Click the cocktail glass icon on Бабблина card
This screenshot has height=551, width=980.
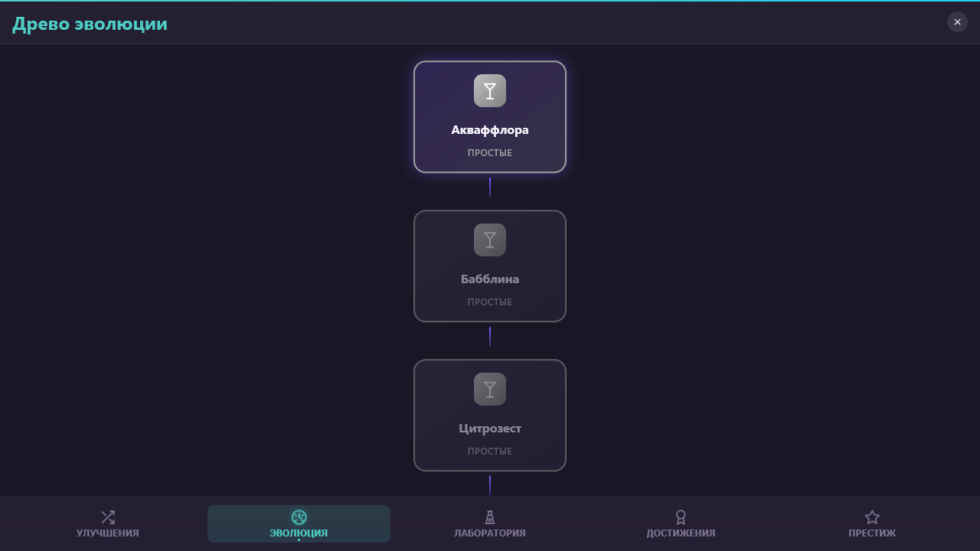tap(489, 240)
